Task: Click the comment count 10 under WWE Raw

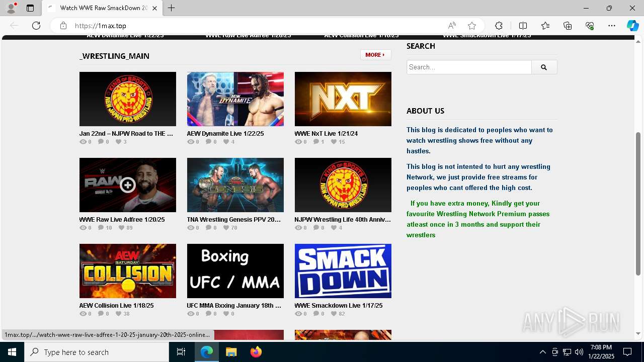Action: pos(105,228)
